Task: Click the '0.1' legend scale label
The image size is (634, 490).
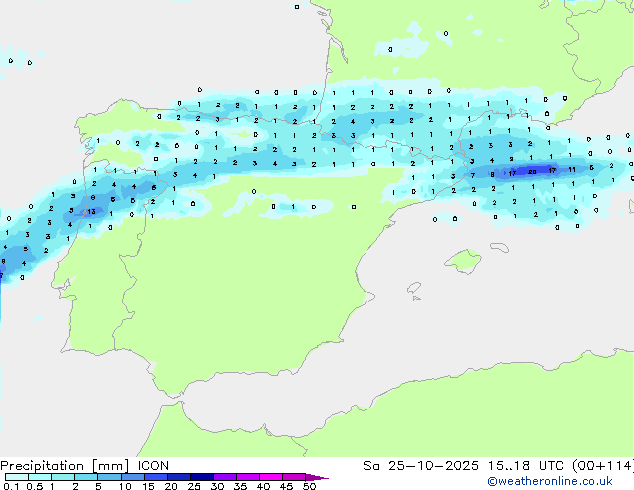Action: (x=11, y=486)
